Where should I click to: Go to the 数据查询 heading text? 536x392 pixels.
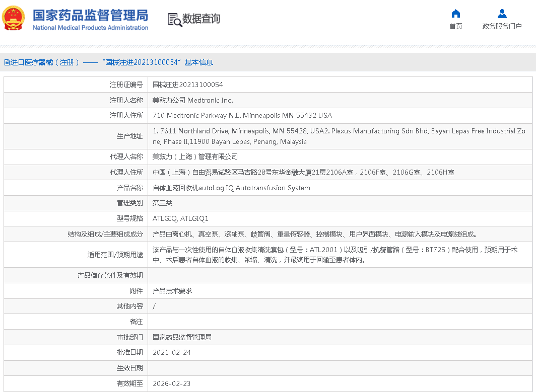(x=201, y=19)
